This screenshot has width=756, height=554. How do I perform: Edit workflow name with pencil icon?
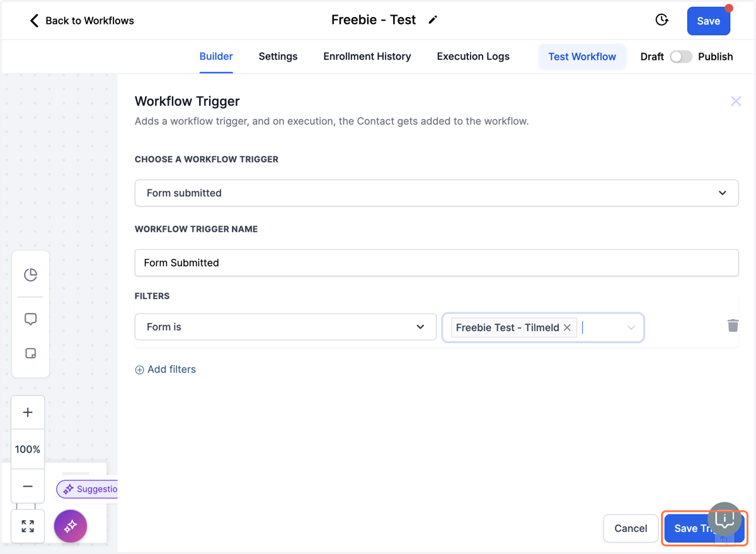pyautogui.click(x=433, y=20)
